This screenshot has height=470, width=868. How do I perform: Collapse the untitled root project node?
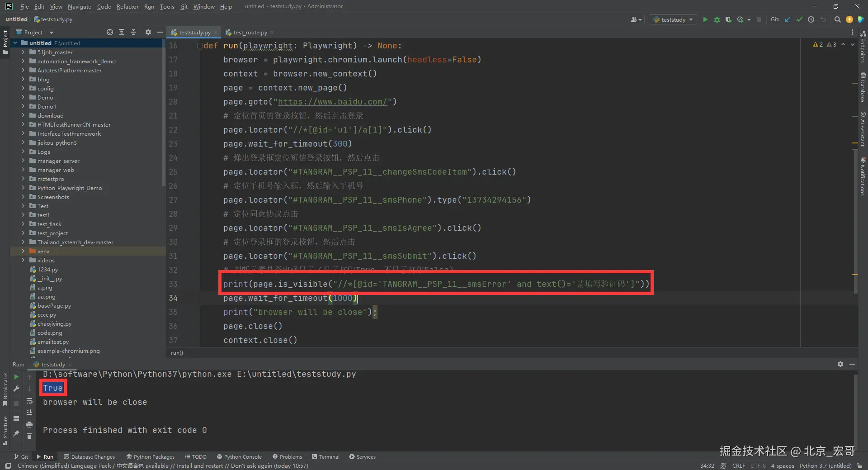15,43
